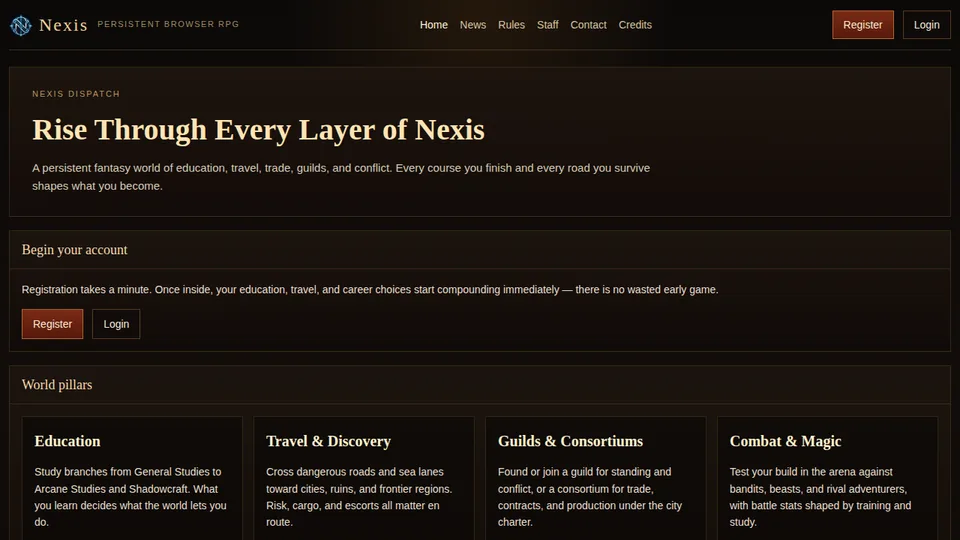Image resolution: width=960 pixels, height=540 pixels.
Task: Click the 'Begin your account' heading
Action: (x=75, y=250)
